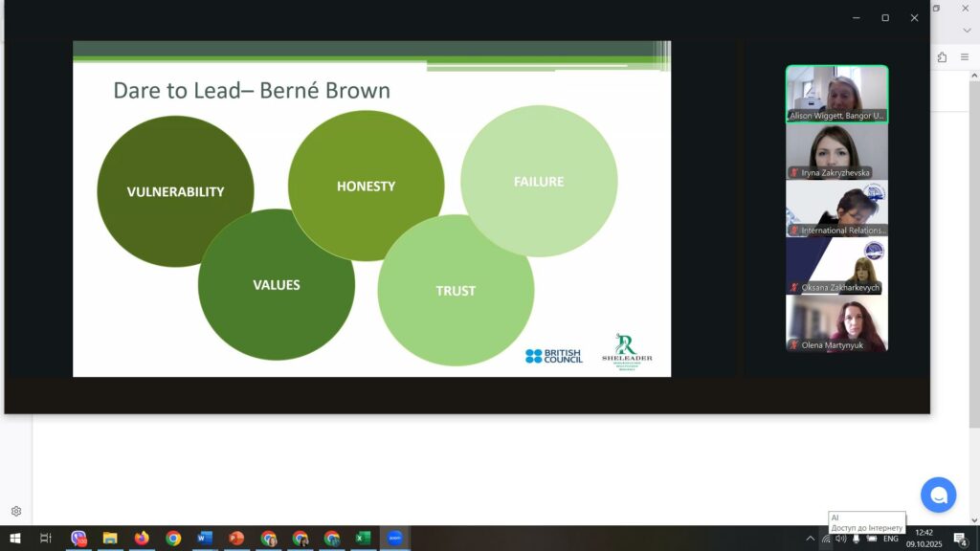Select Alison Wiggett's video thumbnail

(836, 94)
